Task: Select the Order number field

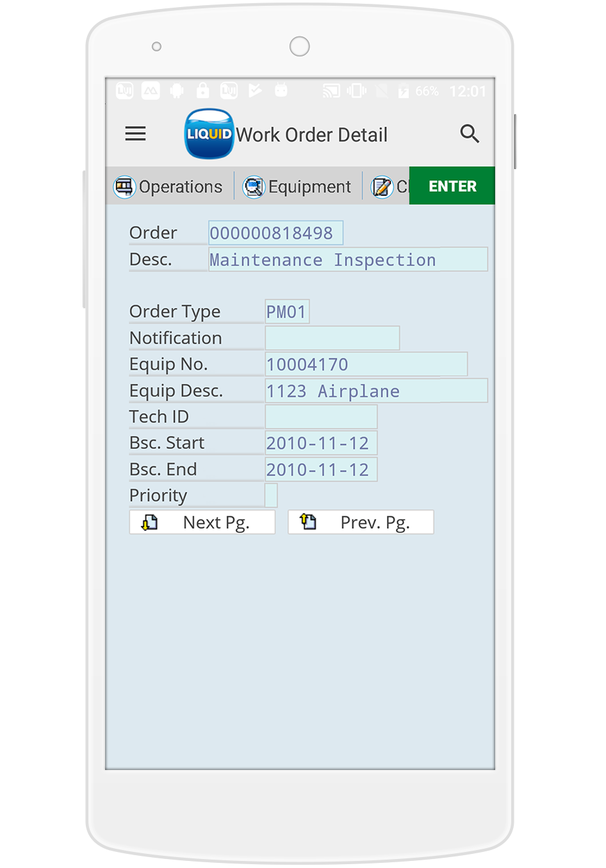Action: point(275,233)
